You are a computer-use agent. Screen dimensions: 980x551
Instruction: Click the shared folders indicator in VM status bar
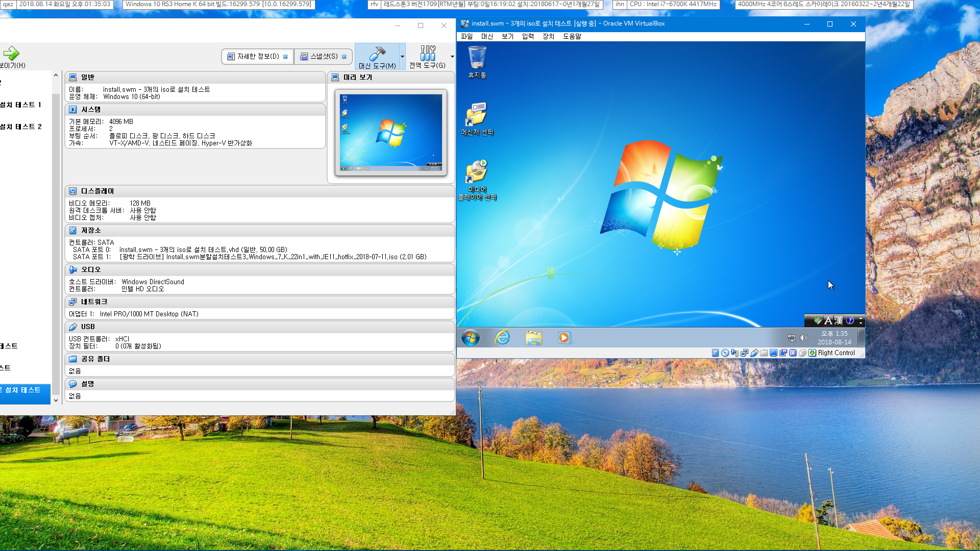pyautogui.click(x=764, y=353)
